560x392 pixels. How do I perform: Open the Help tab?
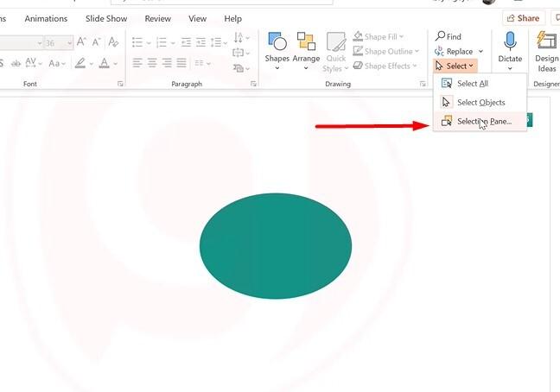point(232,18)
